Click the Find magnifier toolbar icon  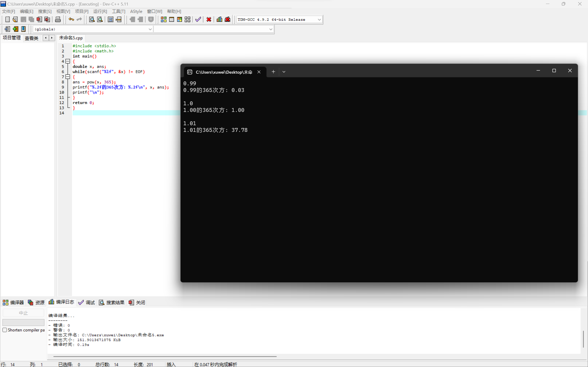click(x=92, y=19)
